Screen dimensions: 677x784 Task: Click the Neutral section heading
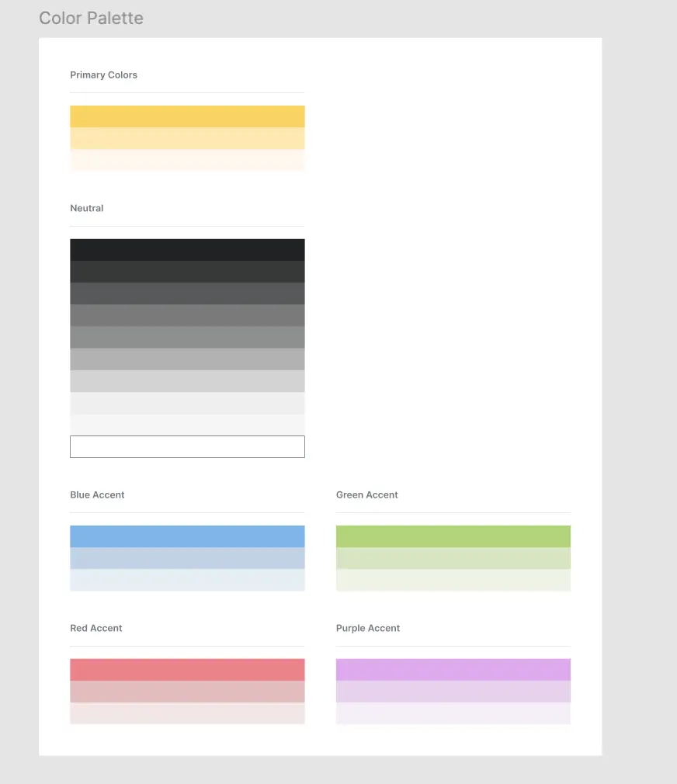pyautogui.click(x=86, y=209)
